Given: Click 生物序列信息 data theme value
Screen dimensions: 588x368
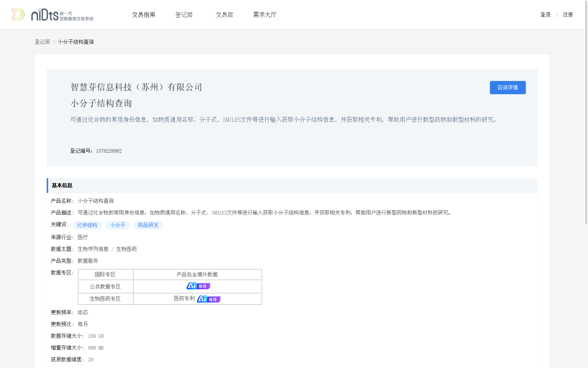Looking at the screenshot, I should pos(93,249).
